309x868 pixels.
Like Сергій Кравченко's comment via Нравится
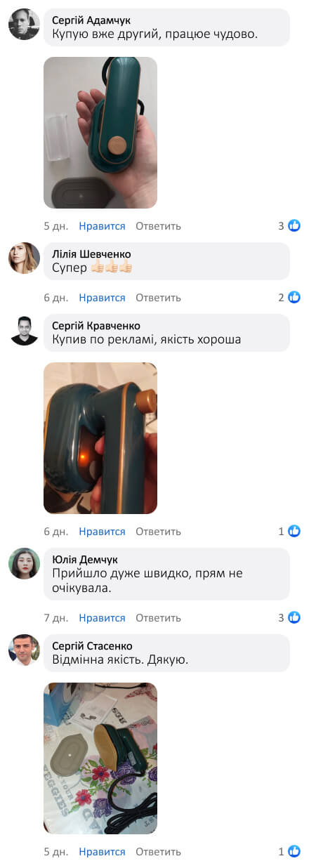[x=102, y=532]
